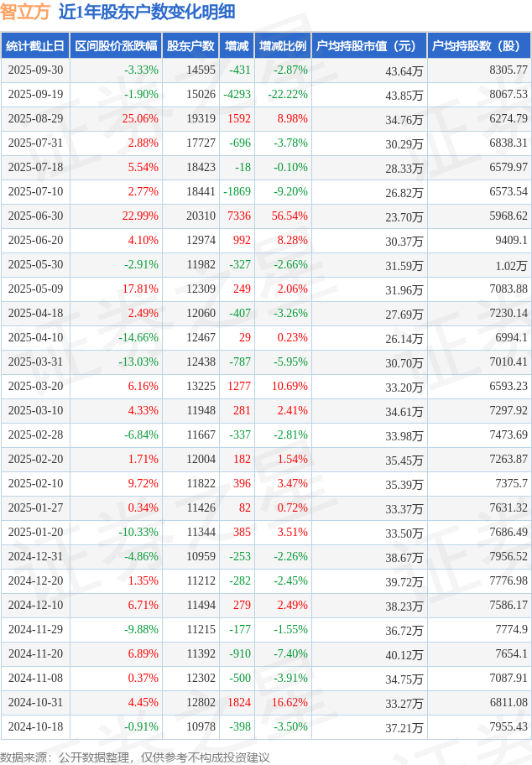Select the 增减比例 column header

pos(283,46)
